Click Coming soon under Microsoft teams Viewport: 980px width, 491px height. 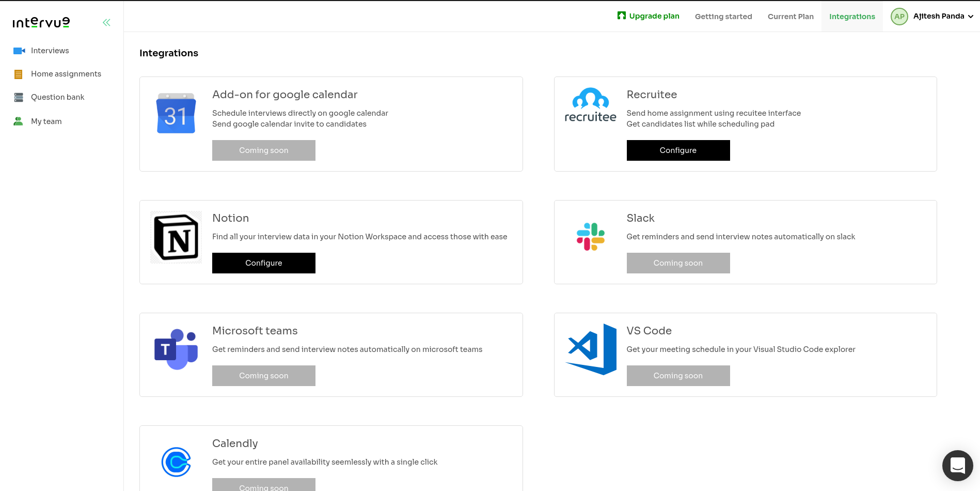[264, 376]
